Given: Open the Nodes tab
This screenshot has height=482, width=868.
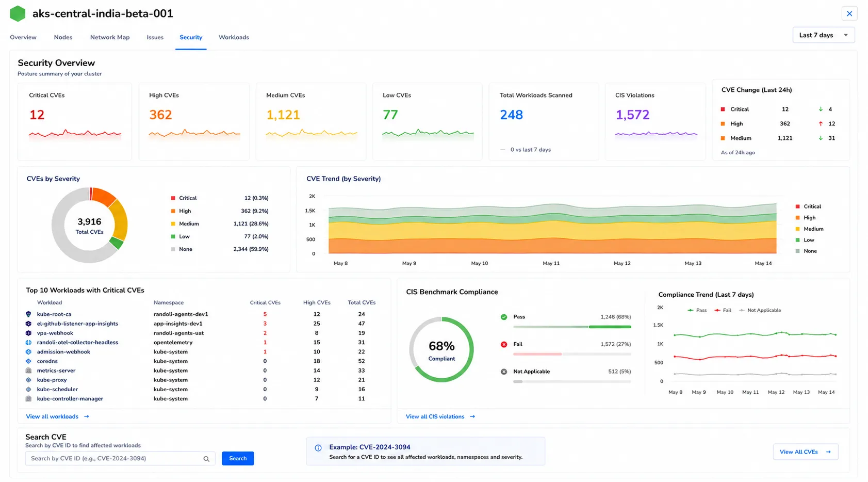Looking at the screenshot, I should tap(63, 37).
